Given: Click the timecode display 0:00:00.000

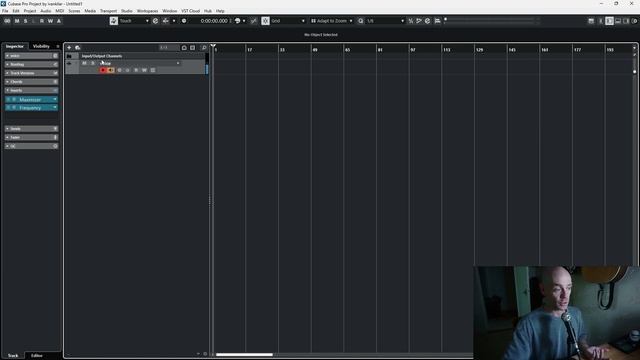Looking at the screenshot, I should click(214, 21).
